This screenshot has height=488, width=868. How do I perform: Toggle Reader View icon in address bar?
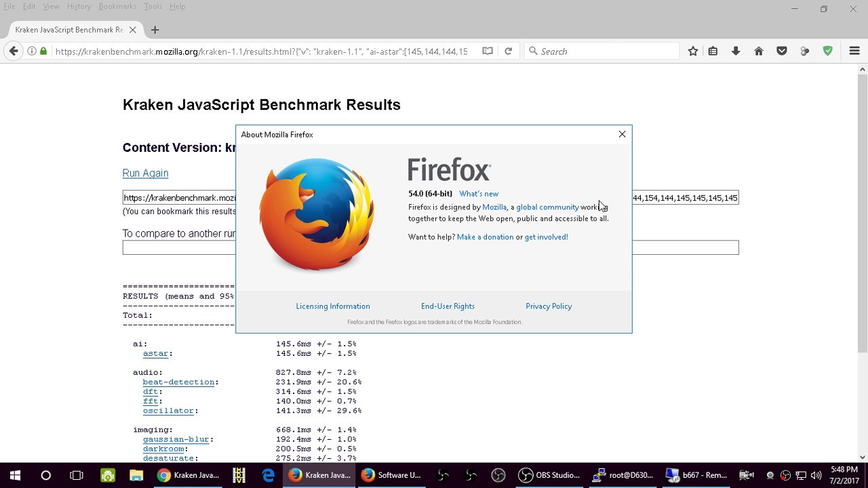[488, 51]
